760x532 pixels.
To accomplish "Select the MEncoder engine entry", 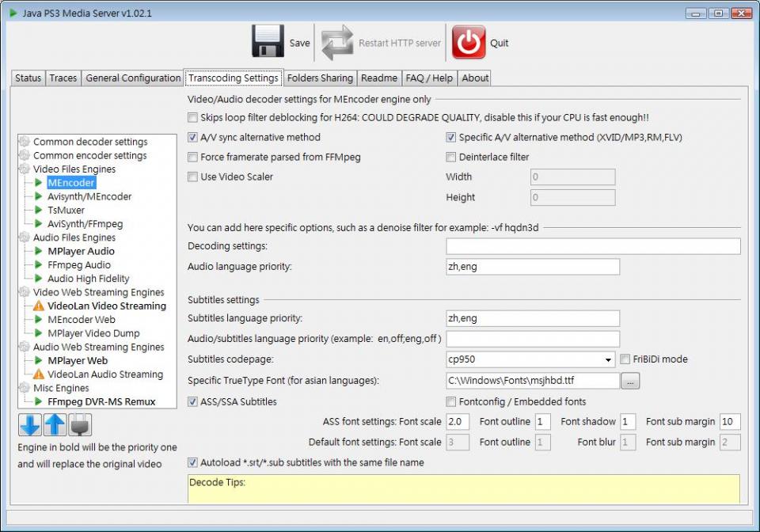I will (x=71, y=183).
